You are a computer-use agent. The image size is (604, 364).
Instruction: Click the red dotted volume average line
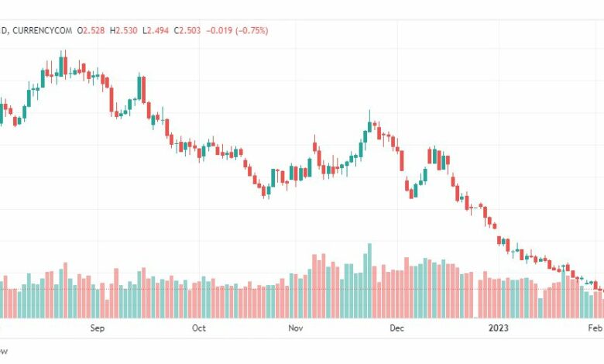[x=302, y=289]
